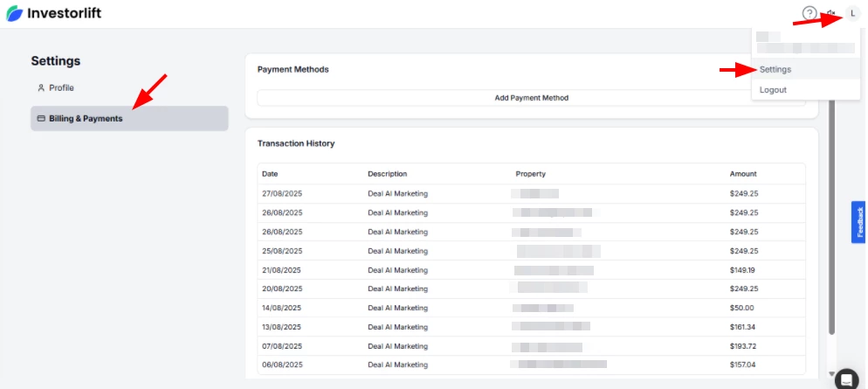Click the Settings page heading

55,61
